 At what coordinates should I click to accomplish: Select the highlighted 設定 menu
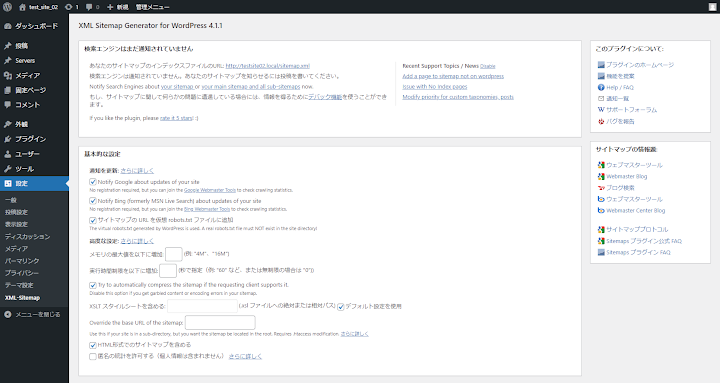[x=34, y=183]
